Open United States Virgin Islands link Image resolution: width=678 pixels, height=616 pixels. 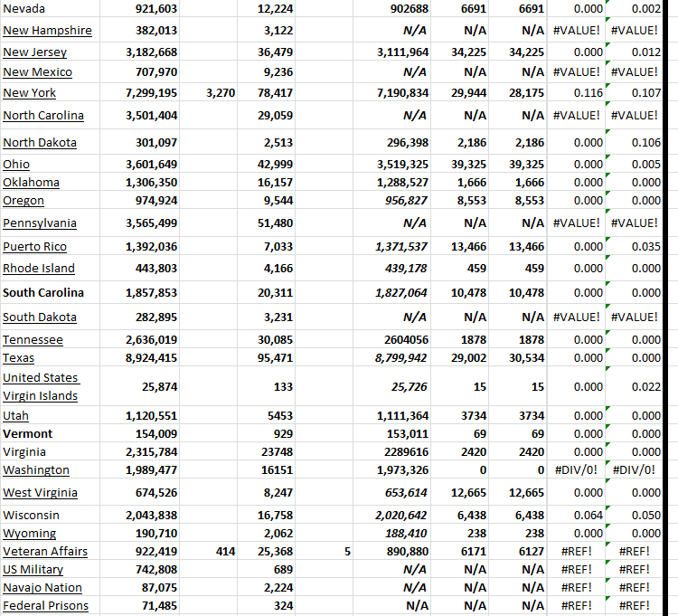pyautogui.click(x=41, y=386)
